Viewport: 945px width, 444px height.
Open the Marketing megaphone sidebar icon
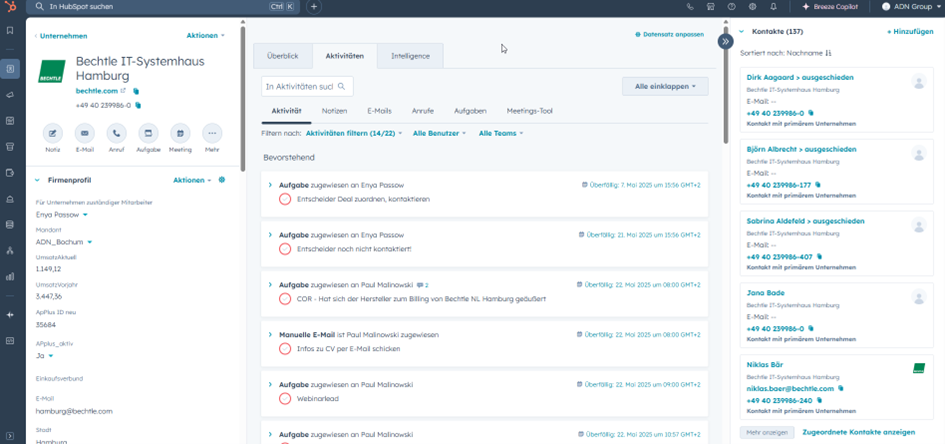pyautogui.click(x=10, y=95)
